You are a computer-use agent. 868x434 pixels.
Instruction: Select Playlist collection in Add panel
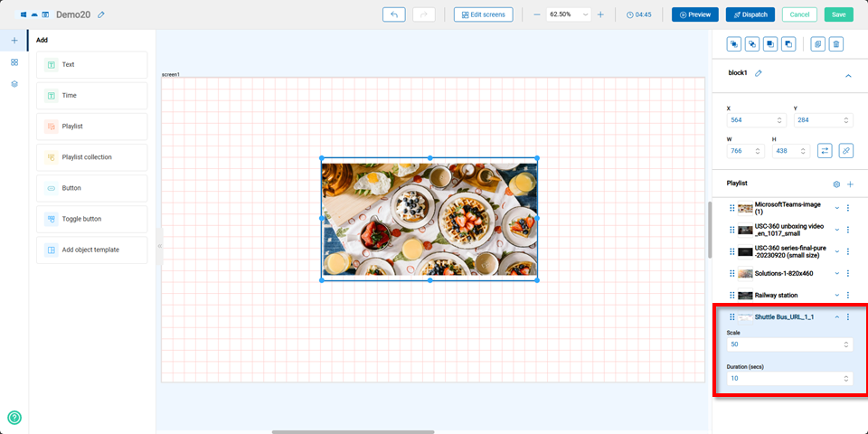[x=91, y=157]
